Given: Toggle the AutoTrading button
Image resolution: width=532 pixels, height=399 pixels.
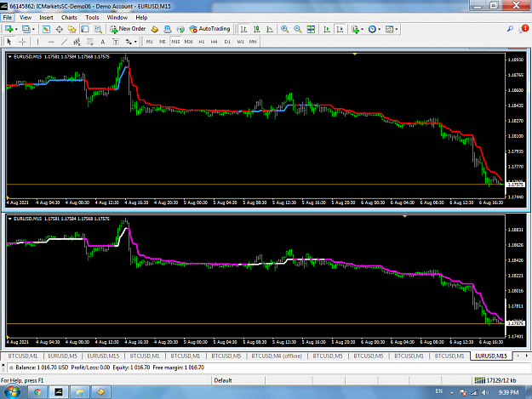Looking at the screenshot, I should [x=210, y=29].
